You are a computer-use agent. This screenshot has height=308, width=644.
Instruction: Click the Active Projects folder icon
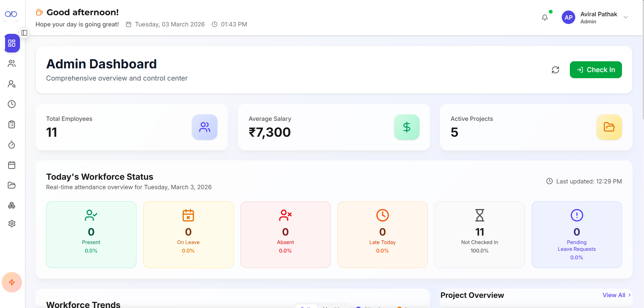tap(609, 127)
